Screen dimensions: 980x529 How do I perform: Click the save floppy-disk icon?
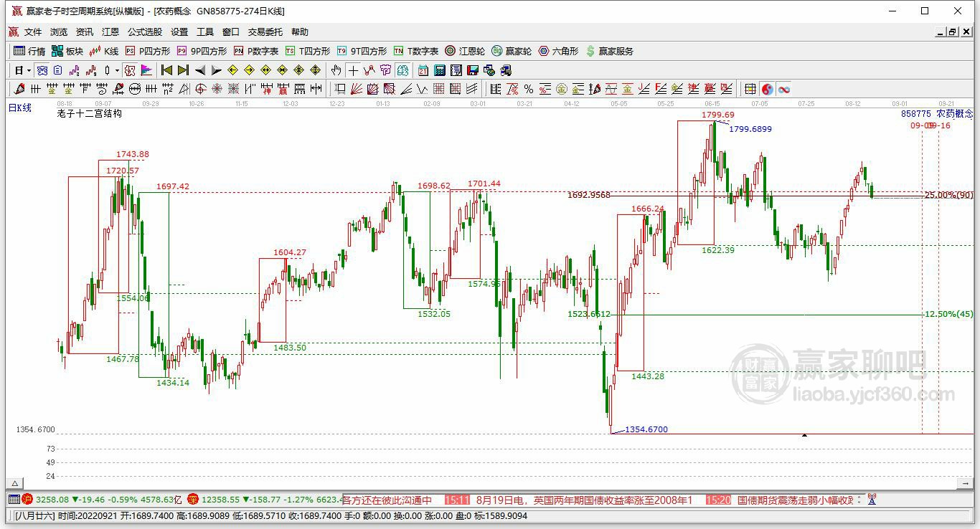(473, 70)
